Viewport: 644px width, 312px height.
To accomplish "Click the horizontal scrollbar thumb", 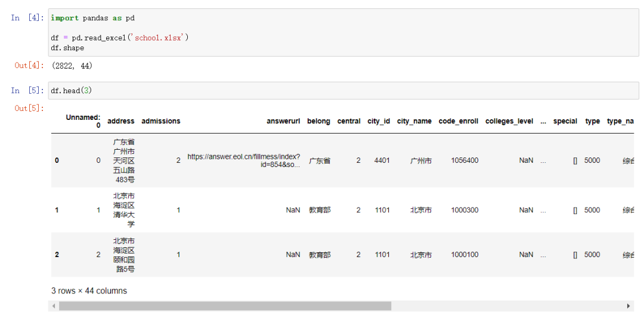I will 225,306.
